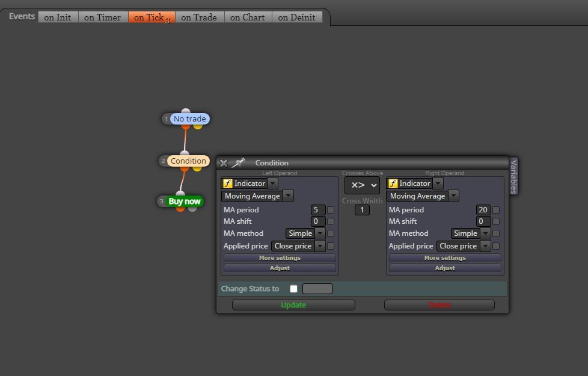Click orange output connector under No trade
The width and height of the screenshot is (588, 376).
point(186,127)
